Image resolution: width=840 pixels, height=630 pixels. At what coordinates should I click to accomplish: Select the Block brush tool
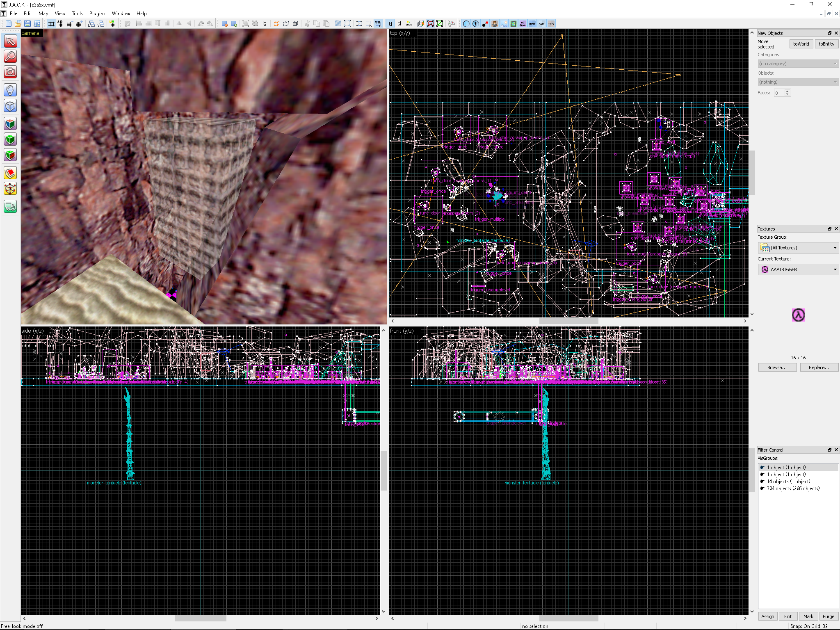click(x=10, y=105)
